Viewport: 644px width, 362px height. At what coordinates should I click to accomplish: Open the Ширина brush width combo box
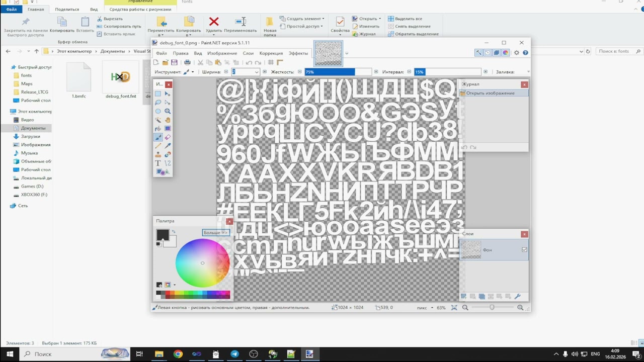click(245, 72)
